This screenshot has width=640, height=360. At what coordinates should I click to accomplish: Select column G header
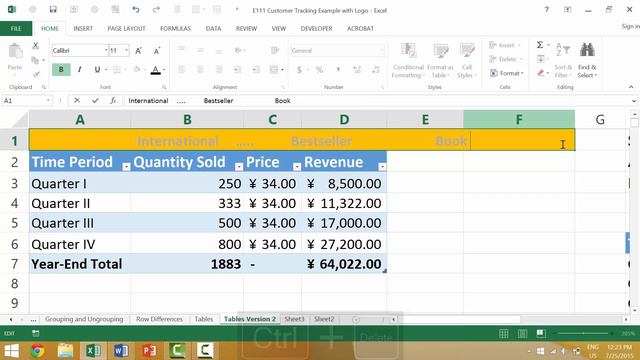point(600,120)
